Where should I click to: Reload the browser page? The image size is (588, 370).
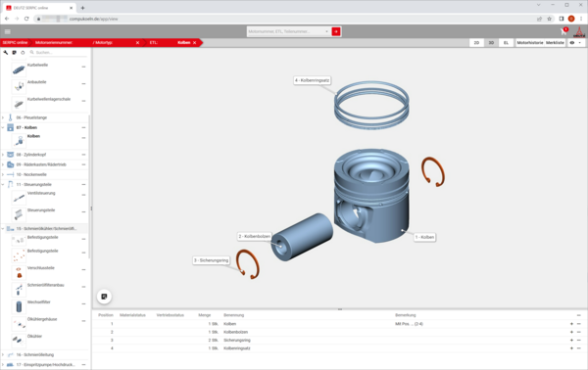pos(26,19)
